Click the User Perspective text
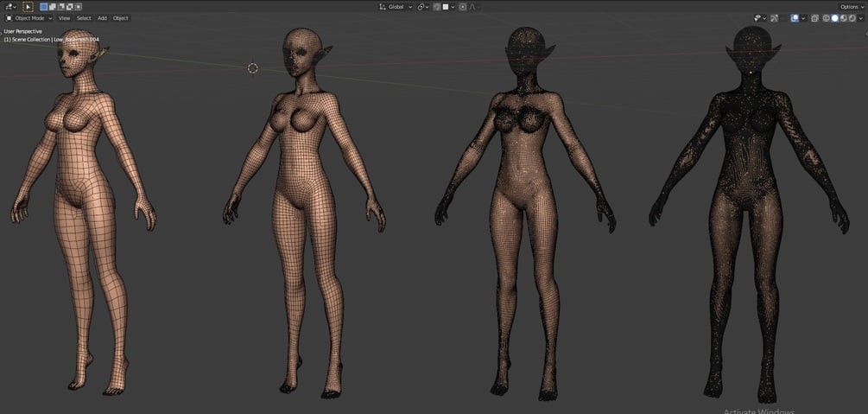 pyautogui.click(x=22, y=32)
